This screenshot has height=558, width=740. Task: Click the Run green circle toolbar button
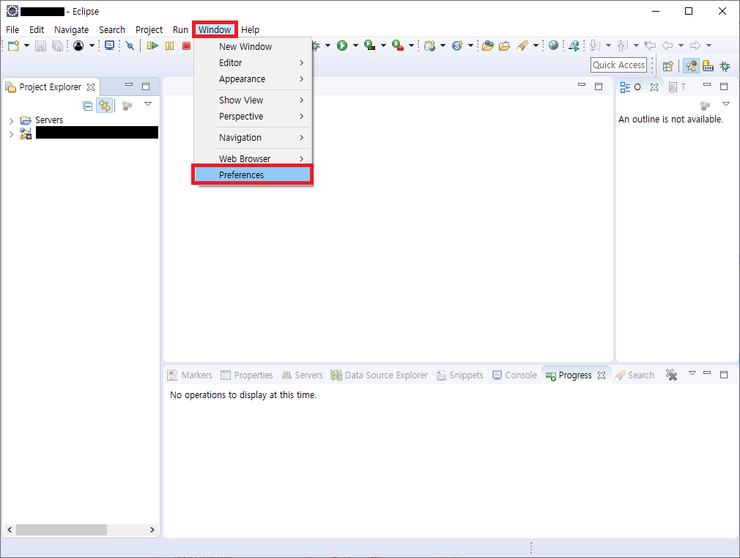342,46
